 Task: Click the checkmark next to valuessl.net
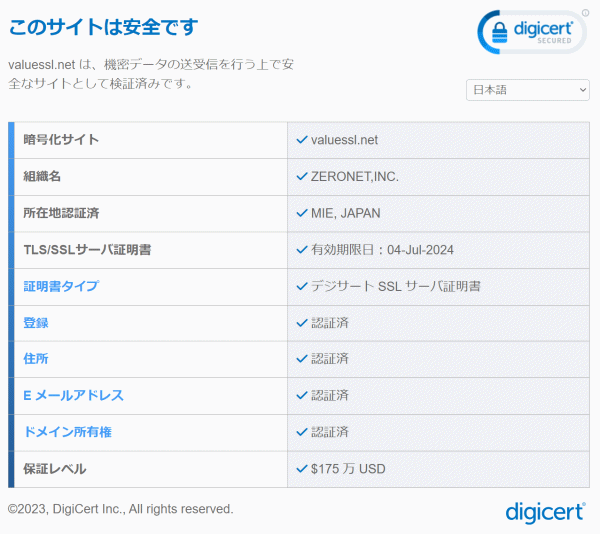302,140
